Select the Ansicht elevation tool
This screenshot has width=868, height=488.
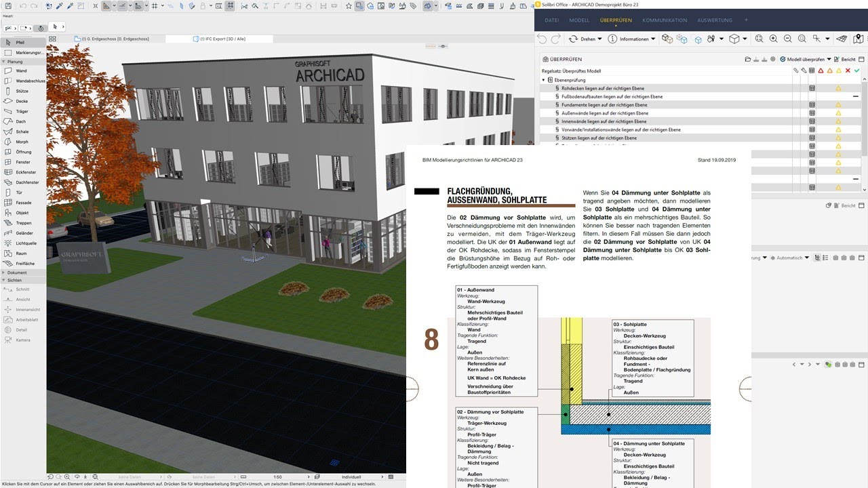click(23, 300)
